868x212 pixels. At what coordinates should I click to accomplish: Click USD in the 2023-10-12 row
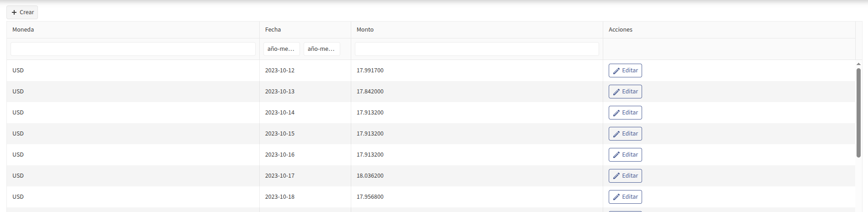pyautogui.click(x=18, y=71)
